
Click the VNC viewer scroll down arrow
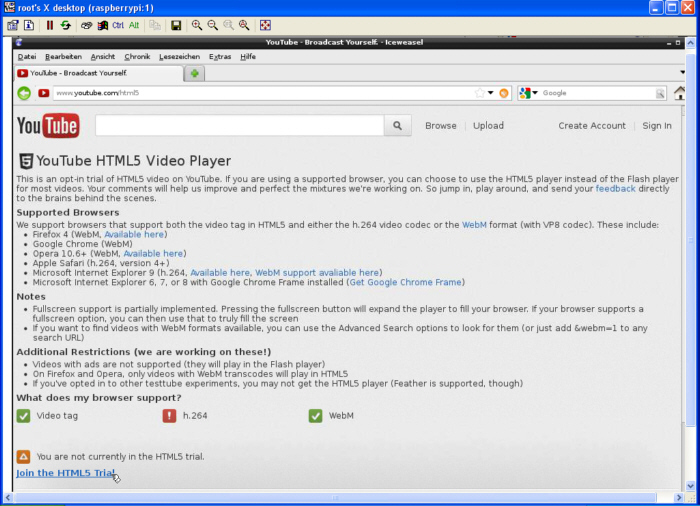coord(691,486)
